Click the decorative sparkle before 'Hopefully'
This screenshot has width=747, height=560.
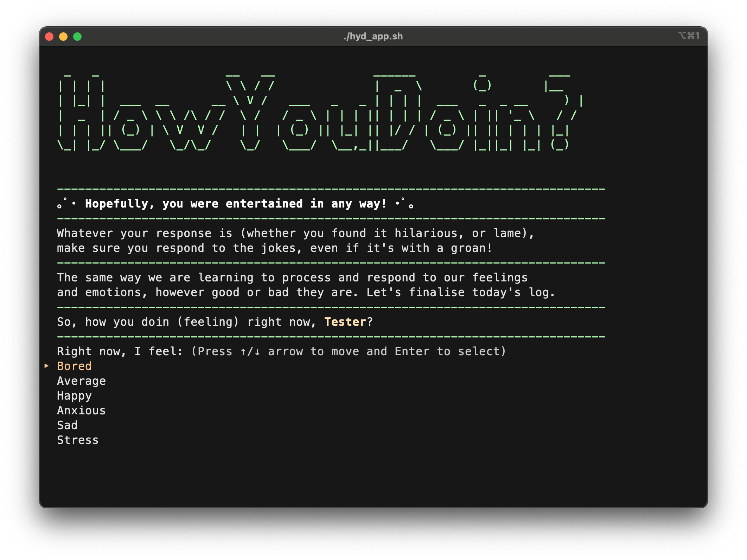[x=67, y=203]
